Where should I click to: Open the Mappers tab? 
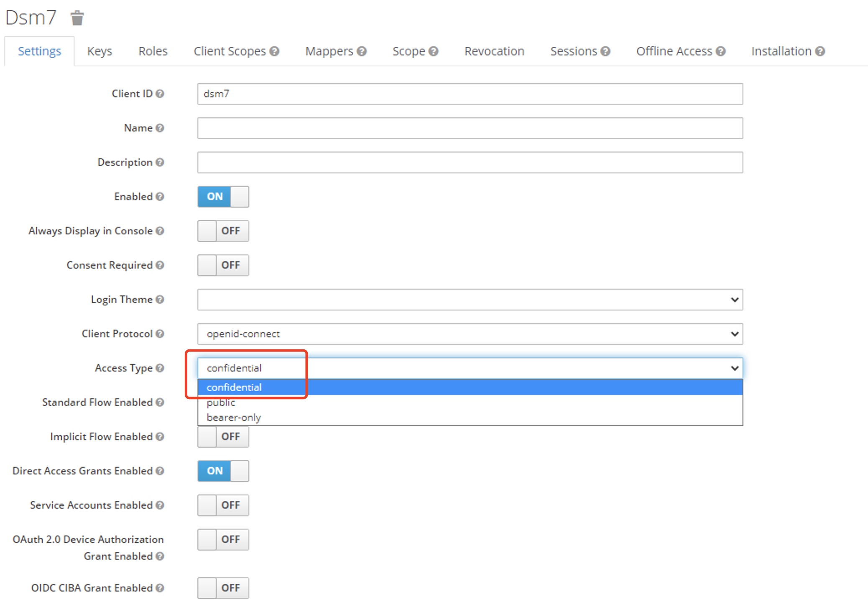(329, 51)
